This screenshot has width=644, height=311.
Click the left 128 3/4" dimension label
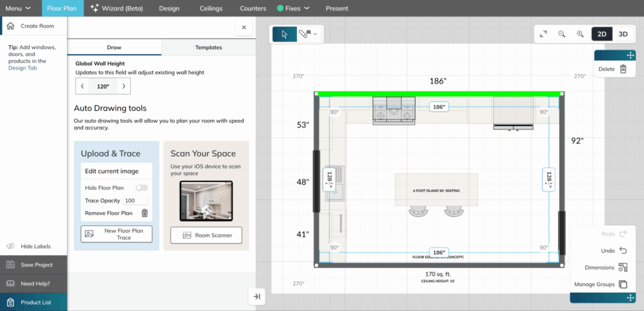click(330, 179)
